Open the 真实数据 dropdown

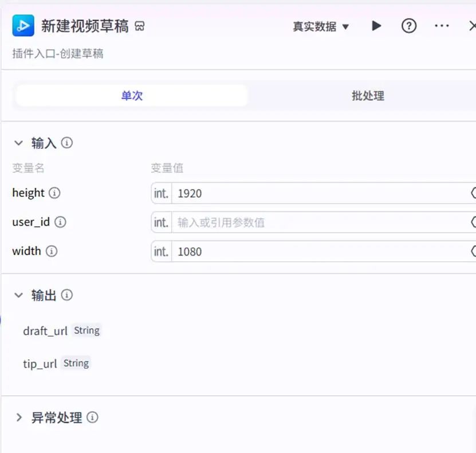click(x=321, y=27)
